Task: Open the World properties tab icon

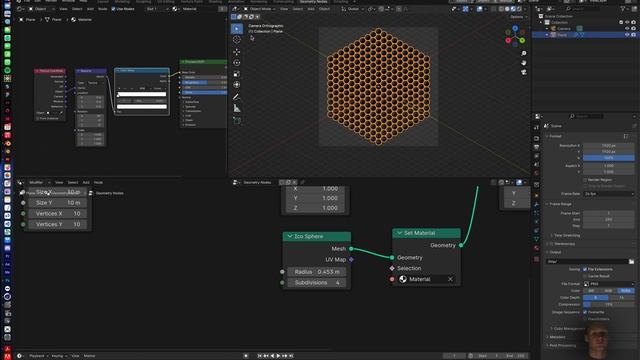Action: click(x=537, y=173)
